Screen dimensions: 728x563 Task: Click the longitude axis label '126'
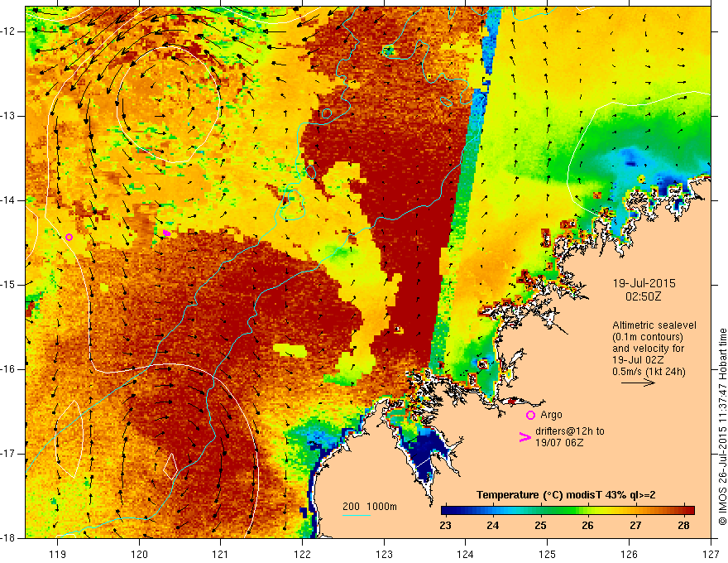click(x=629, y=554)
